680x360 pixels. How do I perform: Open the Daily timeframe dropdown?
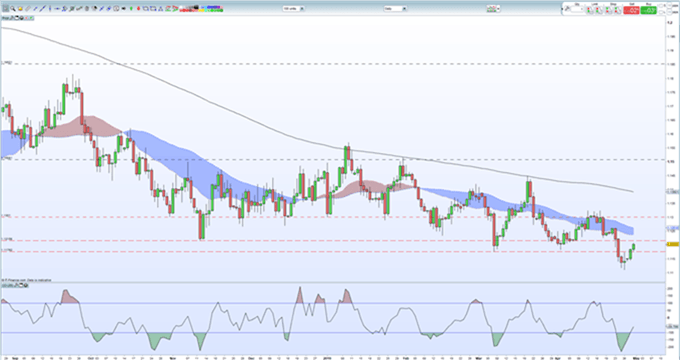[396, 9]
